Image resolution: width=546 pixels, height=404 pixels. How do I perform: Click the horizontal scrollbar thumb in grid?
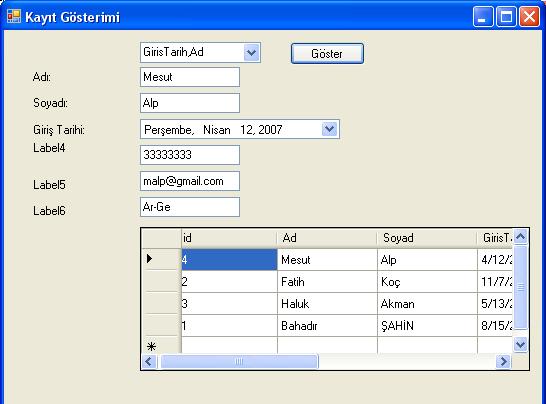239,361
